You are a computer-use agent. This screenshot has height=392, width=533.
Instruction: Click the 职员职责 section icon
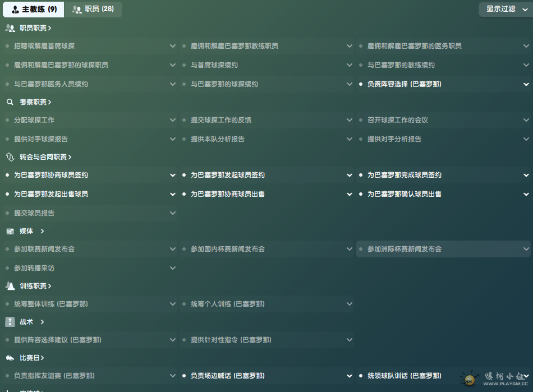pos(10,28)
